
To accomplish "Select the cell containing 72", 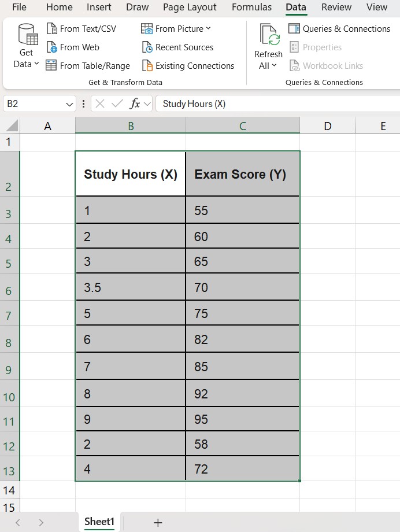I will tap(242, 468).
